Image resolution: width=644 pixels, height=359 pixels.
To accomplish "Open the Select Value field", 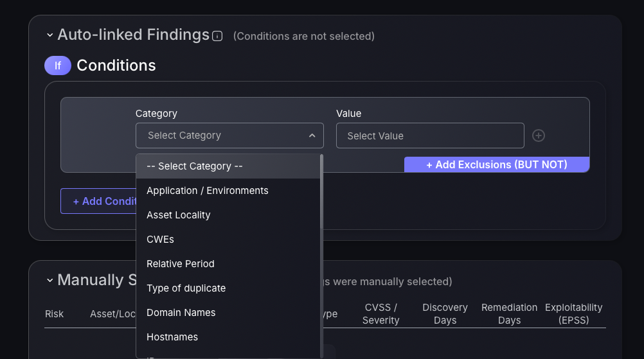I will point(430,136).
